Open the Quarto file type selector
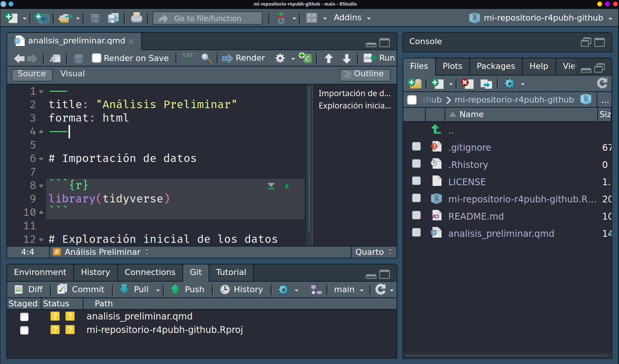Screen dimensions: 619x364 pyautogui.click(x=374, y=252)
